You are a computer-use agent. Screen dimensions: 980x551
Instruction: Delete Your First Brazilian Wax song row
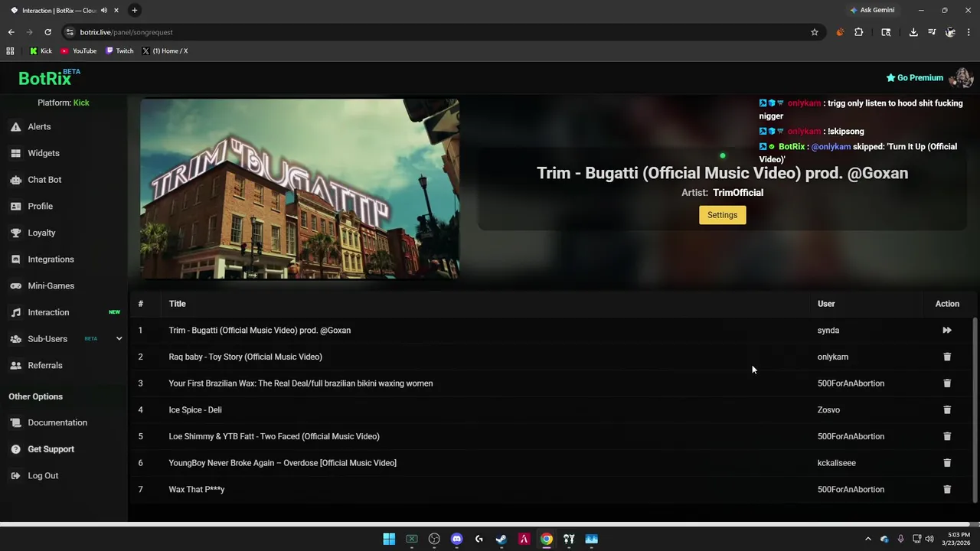pos(947,383)
